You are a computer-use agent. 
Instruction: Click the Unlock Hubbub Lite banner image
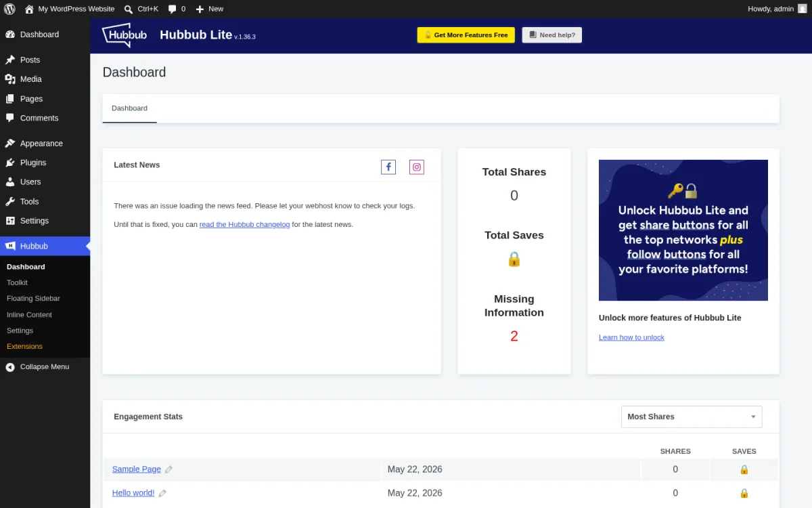coord(683,230)
